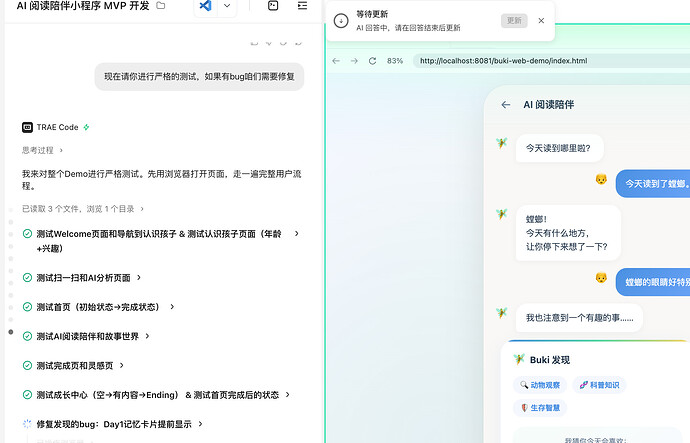Click the browser forward arrow
The image size is (690, 443).
click(x=354, y=61)
